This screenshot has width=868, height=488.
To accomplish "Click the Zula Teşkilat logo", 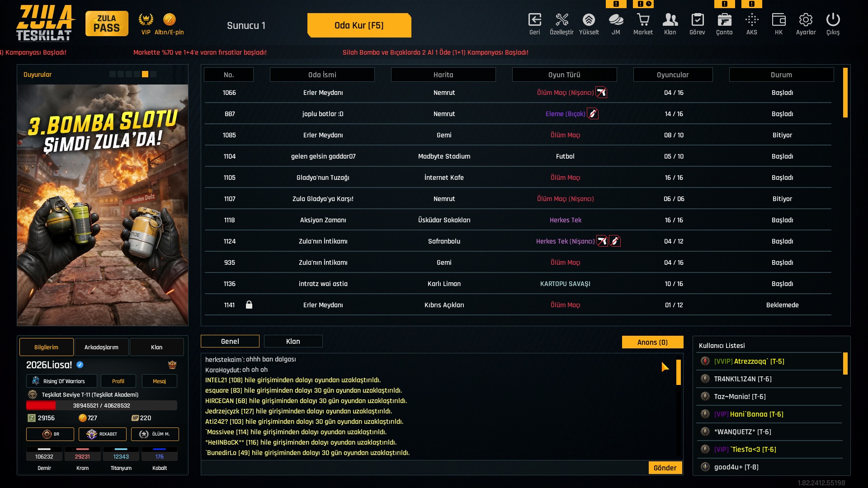I will (44, 23).
